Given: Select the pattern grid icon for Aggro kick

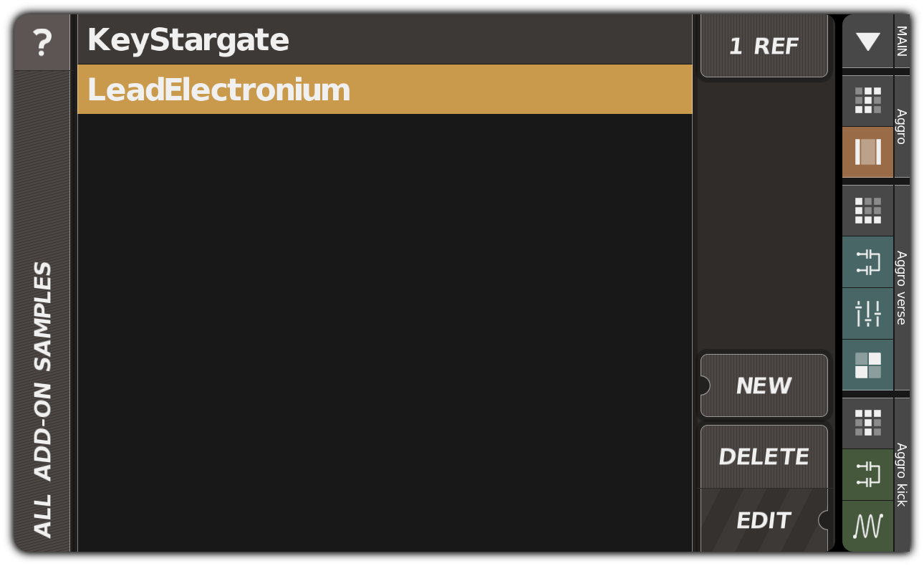Looking at the screenshot, I should [867, 423].
